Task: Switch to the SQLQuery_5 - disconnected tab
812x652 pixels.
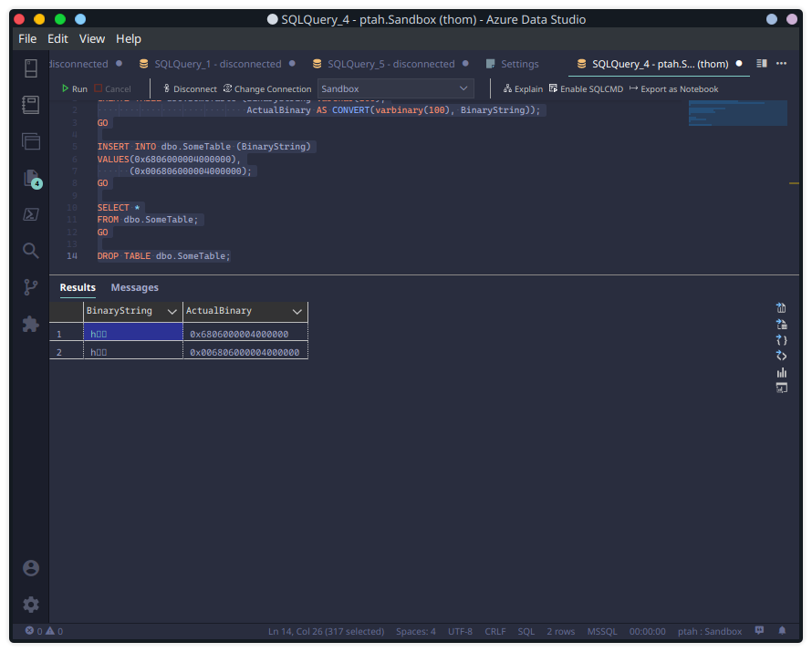Action: [391, 64]
